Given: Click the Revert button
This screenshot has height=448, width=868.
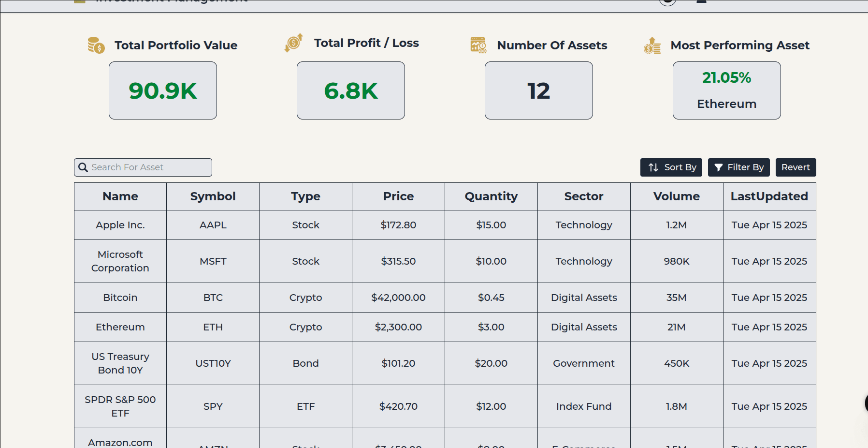Looking at the screenshot, I should 796,167.
